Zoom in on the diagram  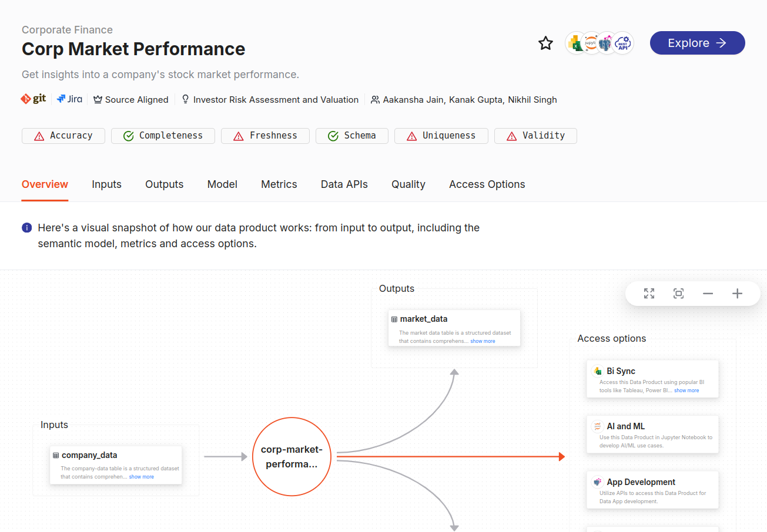[737, 294]
